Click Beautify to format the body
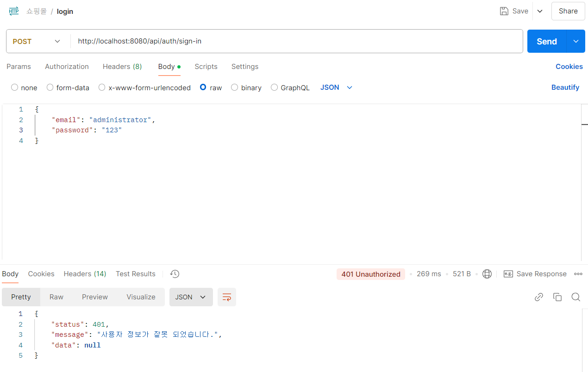 click(565, 87)
